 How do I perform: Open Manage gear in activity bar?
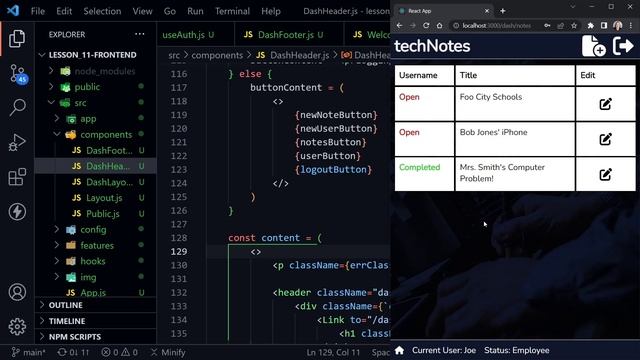tap(17, 327)
